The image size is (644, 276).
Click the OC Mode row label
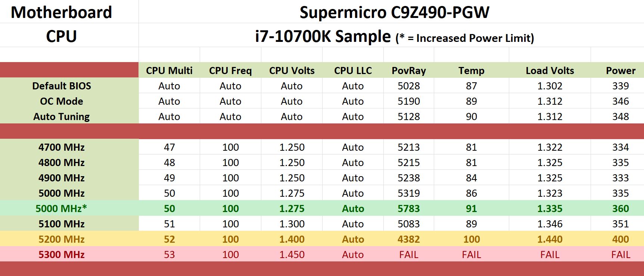coord(62,101)
